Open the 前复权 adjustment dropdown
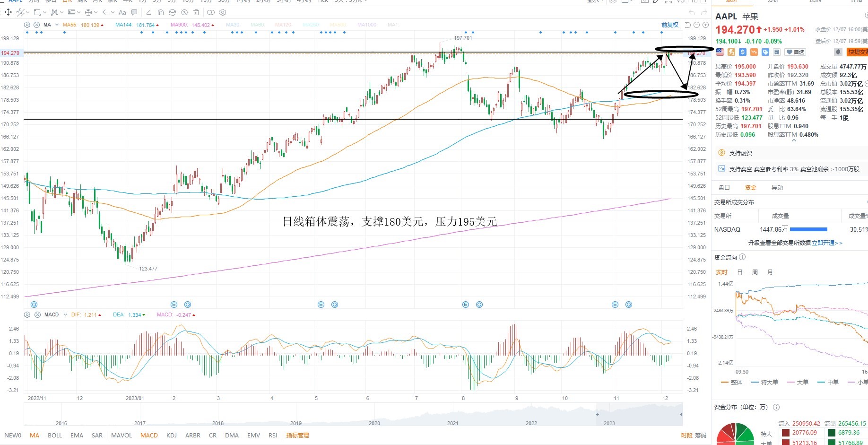The width and height of the screenshot is (868, 445). coord(670,25)
